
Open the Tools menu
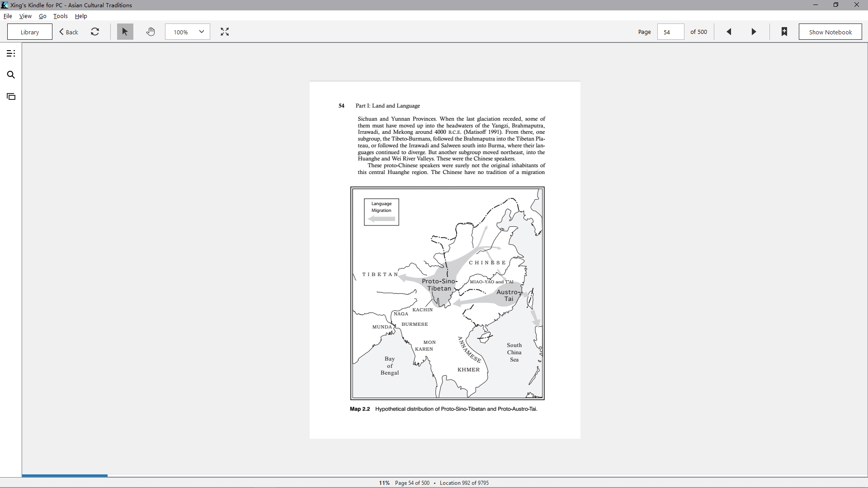point(61,16)
